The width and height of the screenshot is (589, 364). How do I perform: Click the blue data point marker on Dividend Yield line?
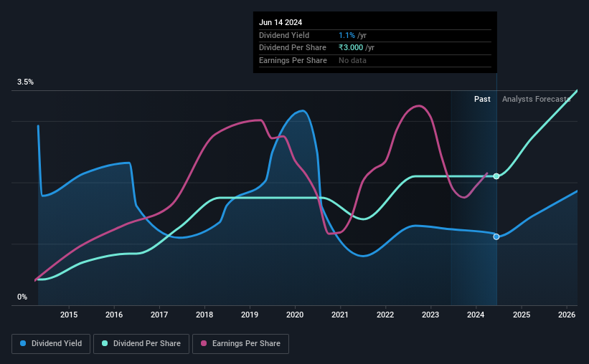(x=496, y=236)
